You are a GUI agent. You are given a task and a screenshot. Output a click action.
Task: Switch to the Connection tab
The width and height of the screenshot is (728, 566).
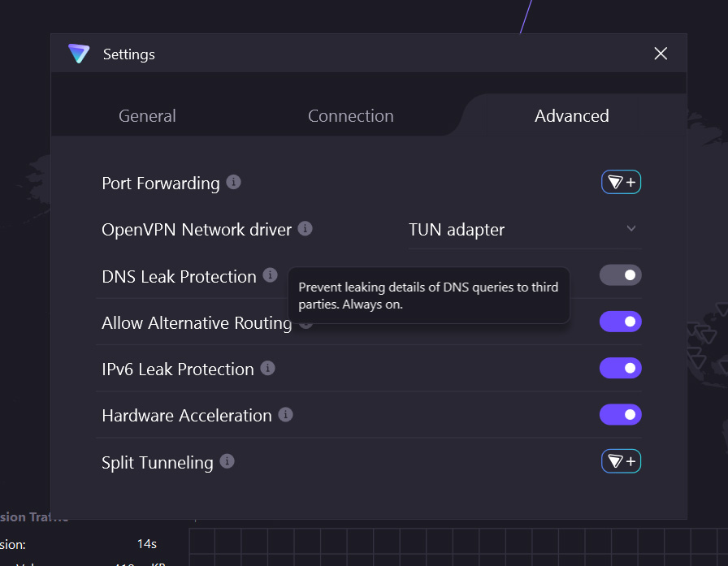350,115
